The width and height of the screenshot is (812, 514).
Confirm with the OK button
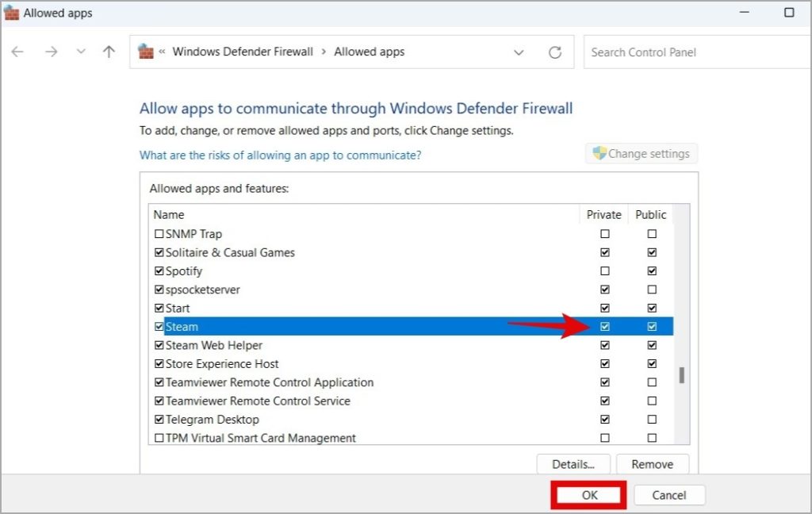point(589,495)
